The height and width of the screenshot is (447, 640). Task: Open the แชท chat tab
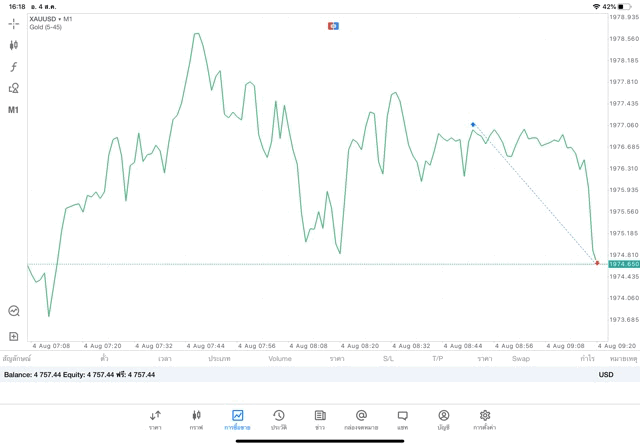click(x=402, y=419)
